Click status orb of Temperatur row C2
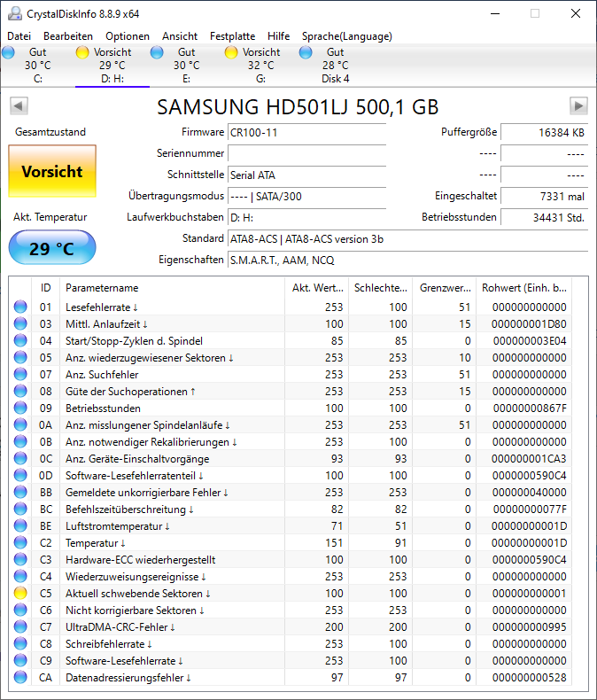The width and height of the screenshot is (597, 700). tap(20, 542)
